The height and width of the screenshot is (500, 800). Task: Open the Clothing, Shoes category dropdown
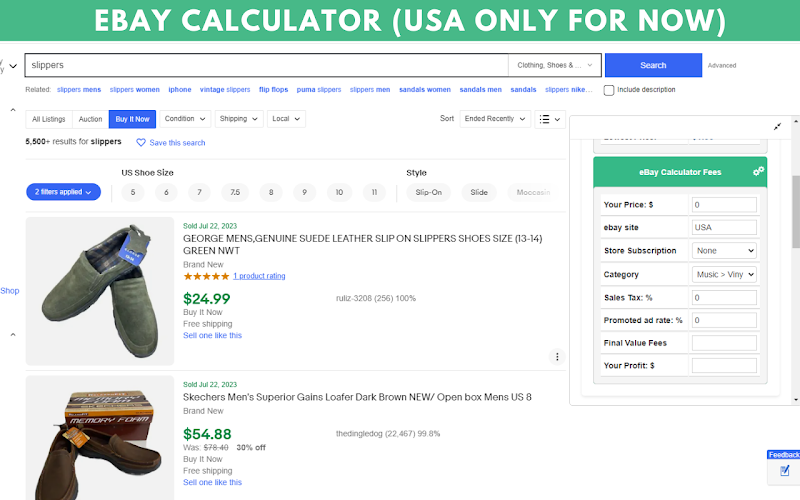[555, 65]
